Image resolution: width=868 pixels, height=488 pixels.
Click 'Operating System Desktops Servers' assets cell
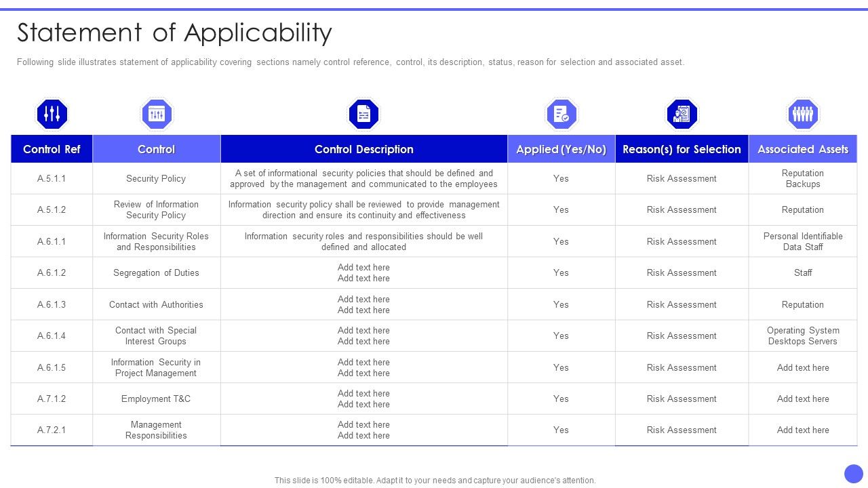(803, 336)
